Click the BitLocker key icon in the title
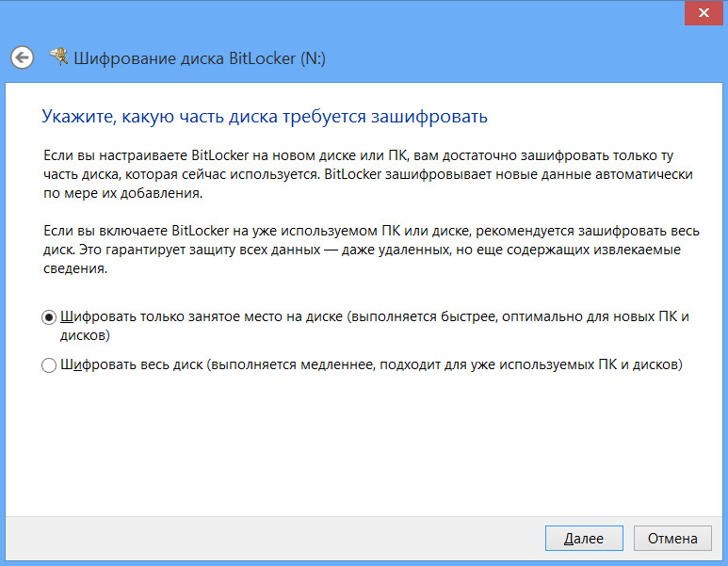 [x=58, y=57]
